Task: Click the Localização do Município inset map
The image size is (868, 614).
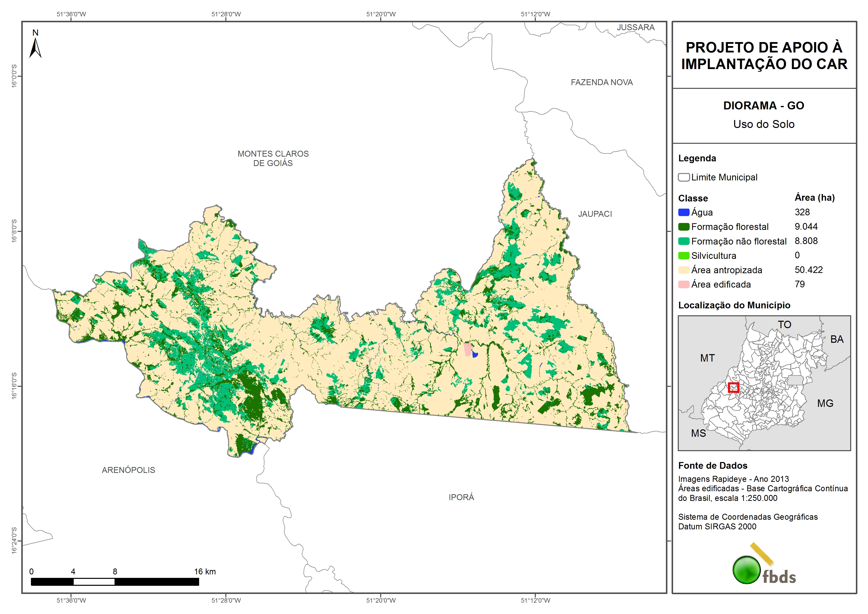Action: (764, 383)
